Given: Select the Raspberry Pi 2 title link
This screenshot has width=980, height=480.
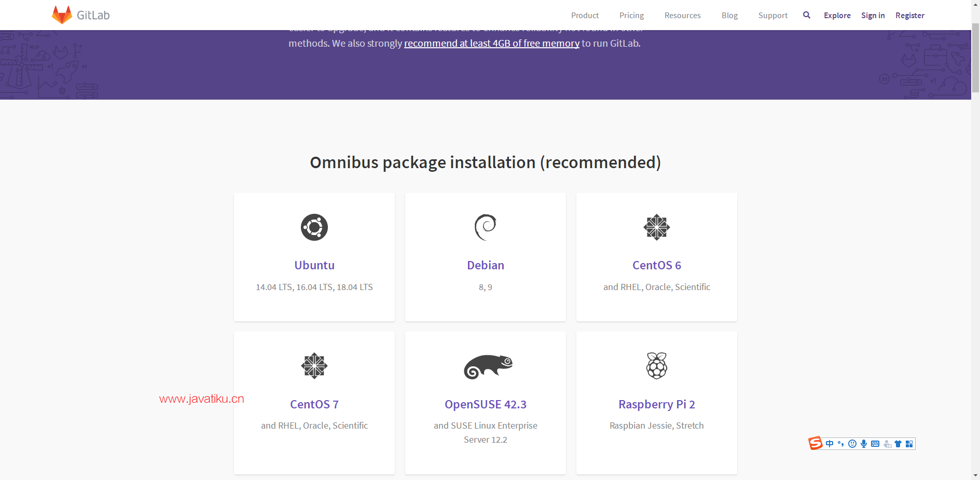Looking at the screenshot, I should (657, 404).
